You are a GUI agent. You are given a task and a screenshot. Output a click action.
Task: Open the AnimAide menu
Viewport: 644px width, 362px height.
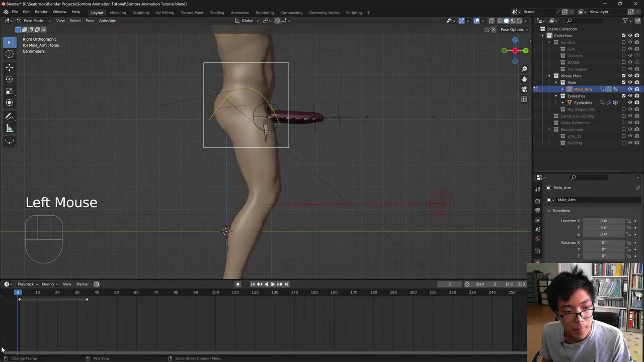click(x=107, y=21)
